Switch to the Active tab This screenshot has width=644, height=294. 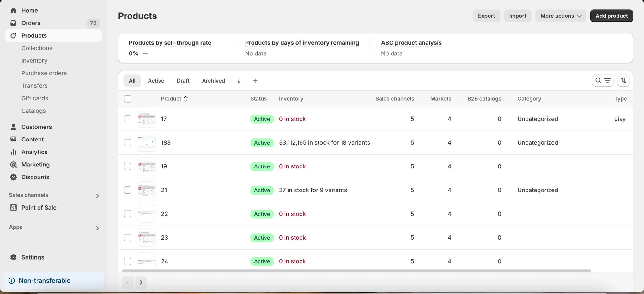(156, 81)
